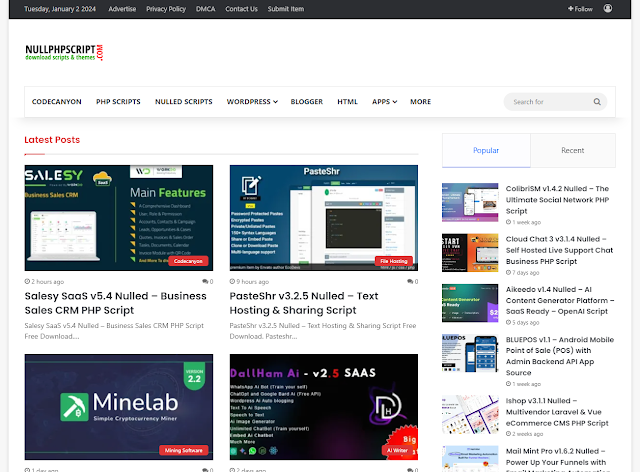The height and width of the screenshot is (472, 640).
Task: Open the Contact Us link
Action: tap(241, 9)
